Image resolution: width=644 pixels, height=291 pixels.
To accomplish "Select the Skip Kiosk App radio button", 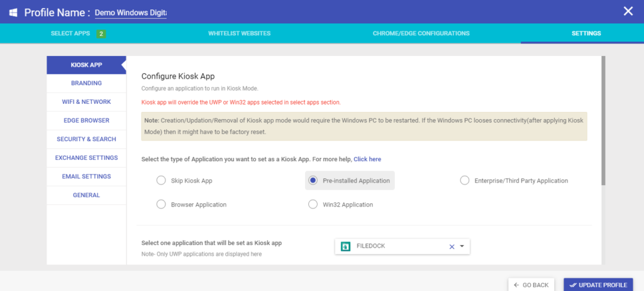I will click(161, 180).
